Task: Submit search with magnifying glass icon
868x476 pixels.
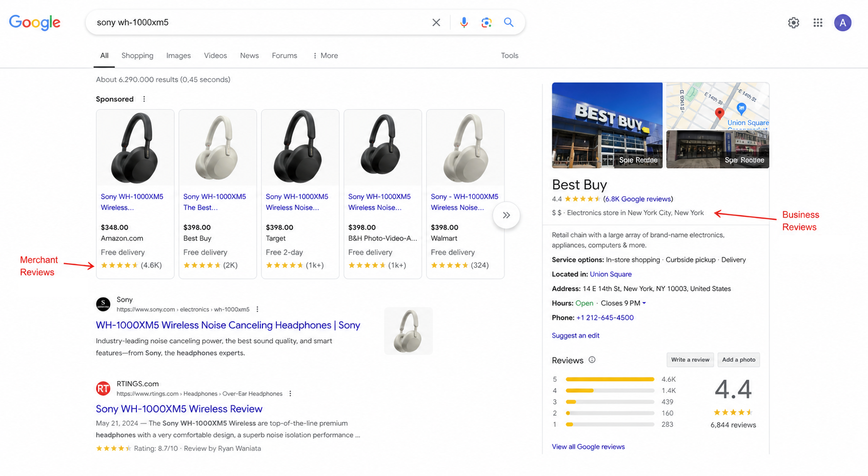Action: (509, 23)
